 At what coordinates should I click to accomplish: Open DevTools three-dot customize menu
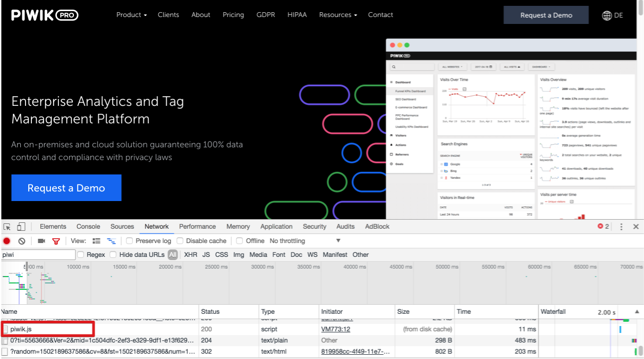(x=621, y=227)
